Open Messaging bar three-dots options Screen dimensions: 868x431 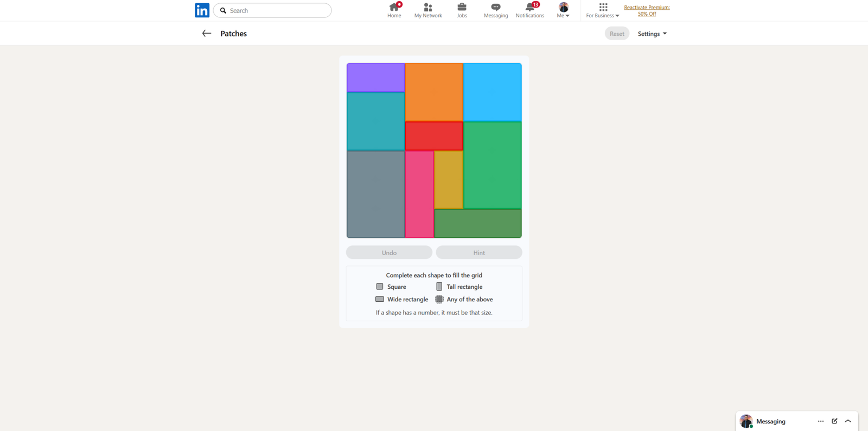point(820,421)
